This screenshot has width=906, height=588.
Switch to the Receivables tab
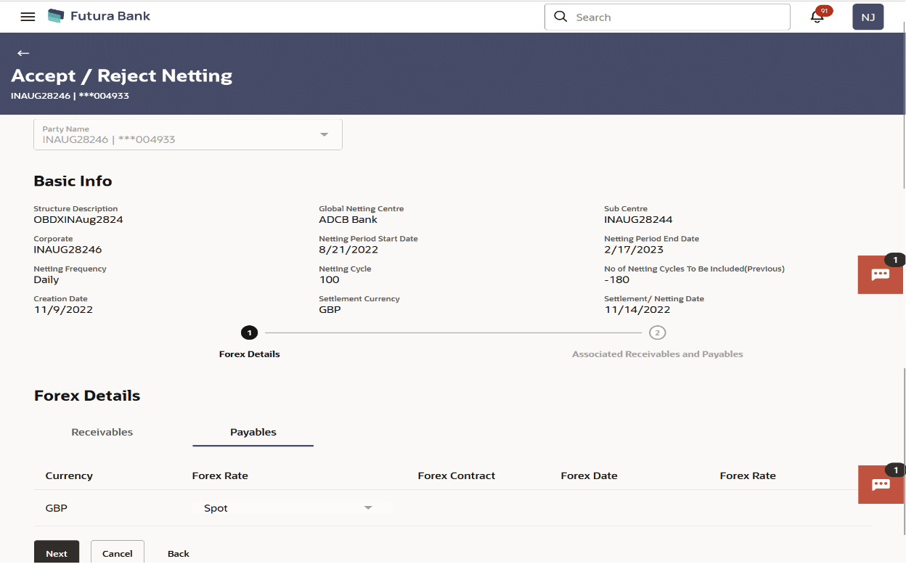tap(102, 432)
